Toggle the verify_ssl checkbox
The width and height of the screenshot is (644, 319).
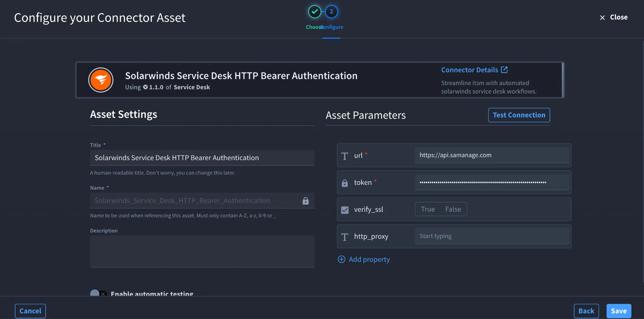click(x=345, y=210)
